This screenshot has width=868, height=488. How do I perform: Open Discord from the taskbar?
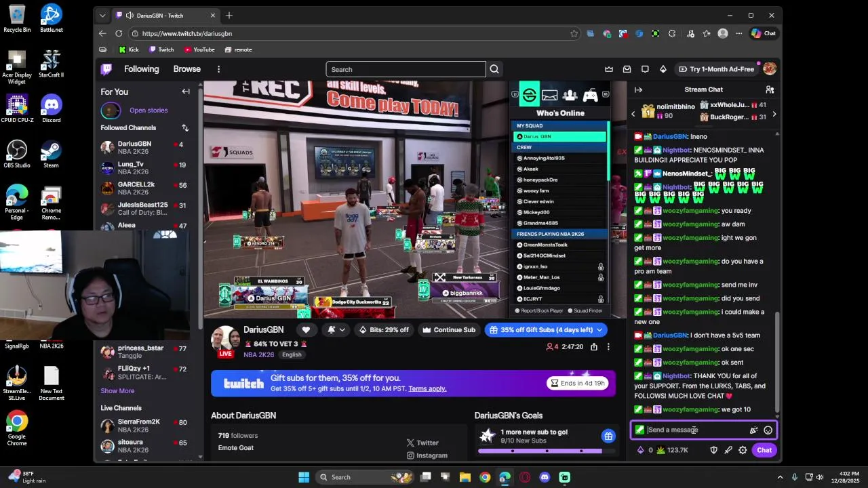click(x=545, y=477)
